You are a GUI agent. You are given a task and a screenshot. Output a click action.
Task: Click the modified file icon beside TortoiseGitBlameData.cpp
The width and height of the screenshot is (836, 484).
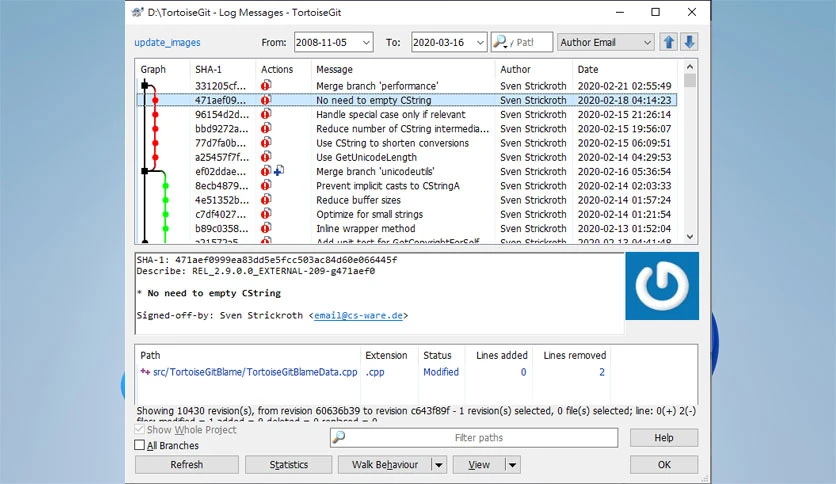pos(145,372)
